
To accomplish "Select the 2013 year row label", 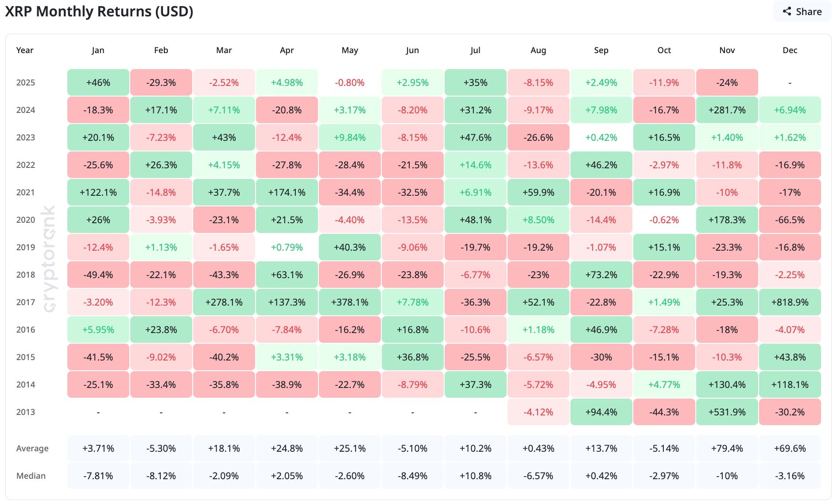I will pos(26,412).
